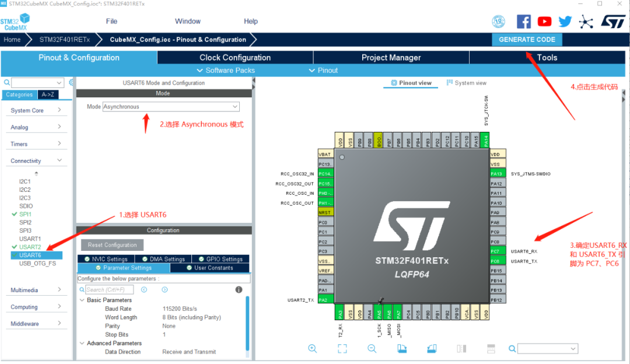Open DMA Settings tab
Image resolution: width=630 pixels, height=364 pixels.
point(163,259)
